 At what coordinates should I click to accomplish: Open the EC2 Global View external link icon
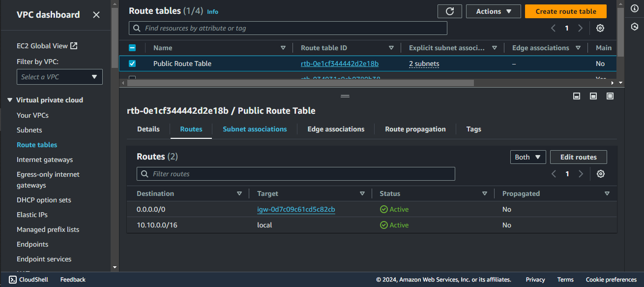coord(74,46)
